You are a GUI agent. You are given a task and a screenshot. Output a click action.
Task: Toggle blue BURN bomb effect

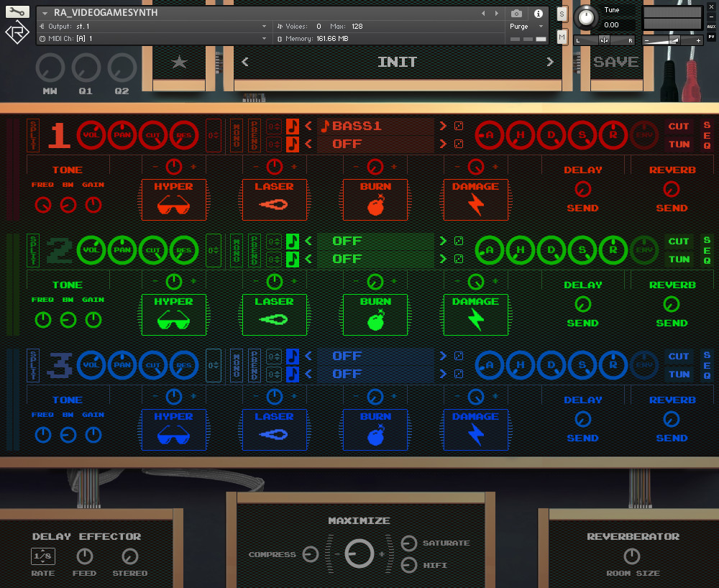pyautogui.click(x=375, y=430)
